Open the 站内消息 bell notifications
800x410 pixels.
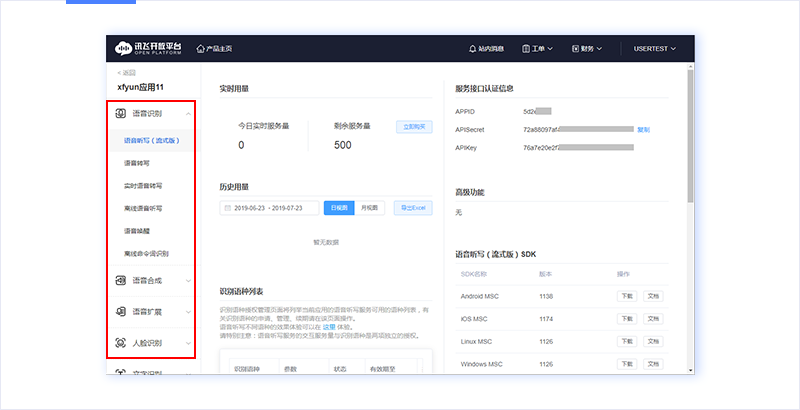[x=486, y=49]
